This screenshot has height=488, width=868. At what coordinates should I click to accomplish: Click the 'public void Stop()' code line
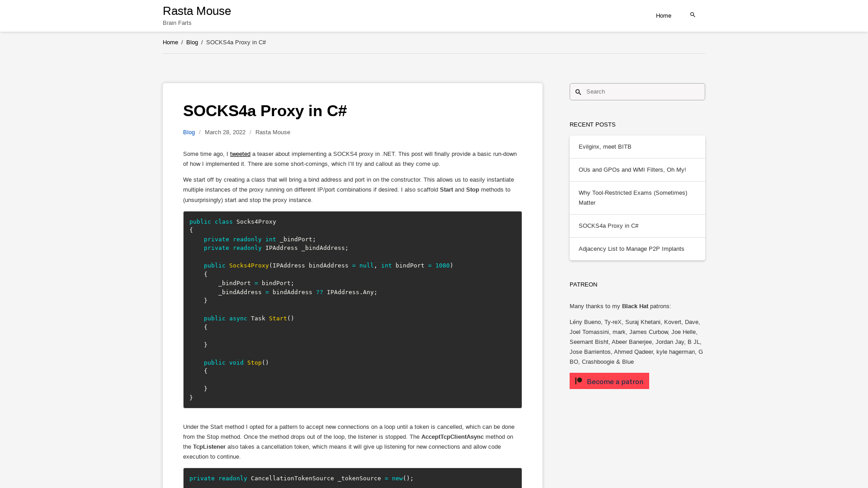[236, 363]
